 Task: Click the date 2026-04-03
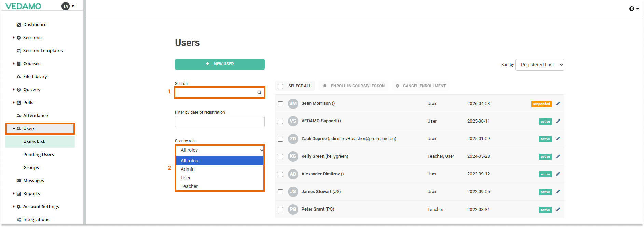478,104
